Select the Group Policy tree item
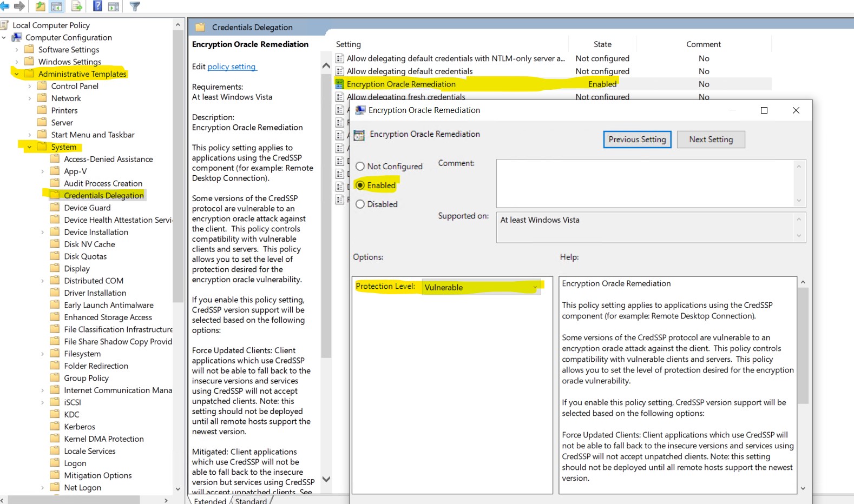Image resolution: width=854 pixels, height=504 pixels. click(87, 378)
